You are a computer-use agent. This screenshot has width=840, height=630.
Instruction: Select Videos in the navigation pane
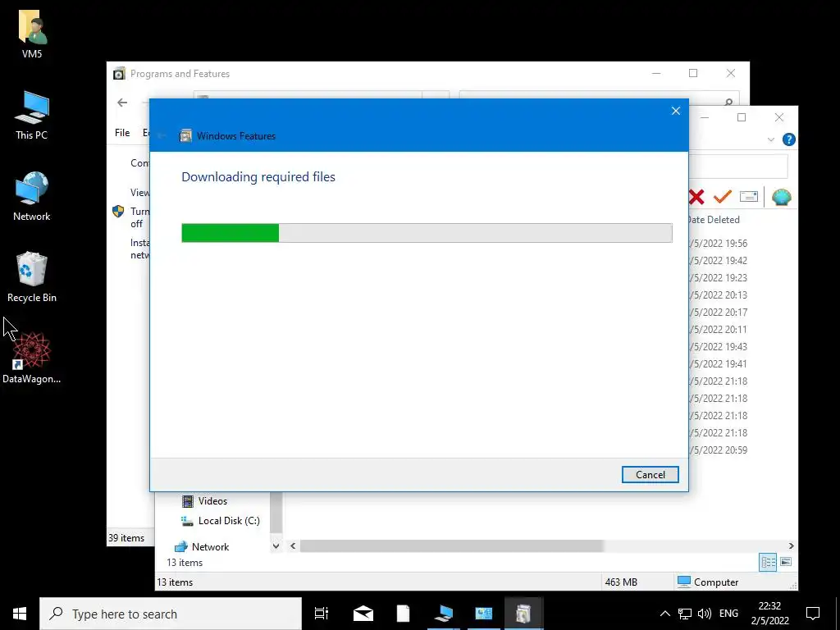[x=212, y=501]
